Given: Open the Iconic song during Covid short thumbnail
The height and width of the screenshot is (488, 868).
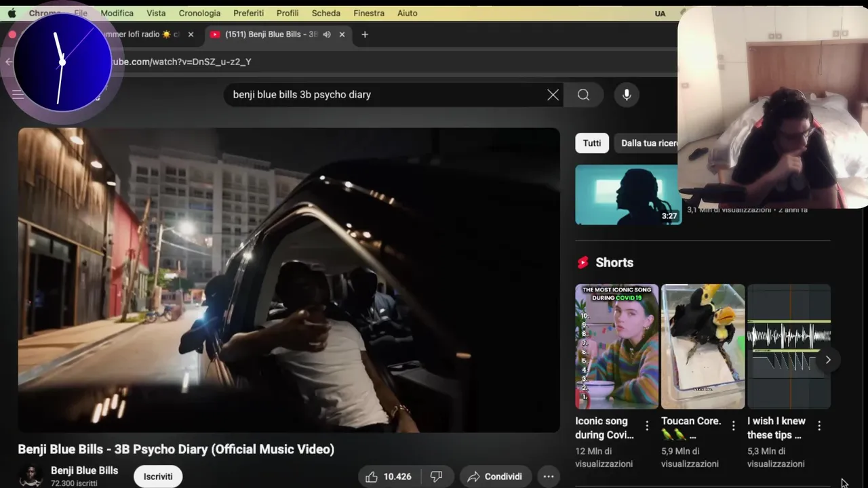Looking at the screenshot, I should pos(616,346).
